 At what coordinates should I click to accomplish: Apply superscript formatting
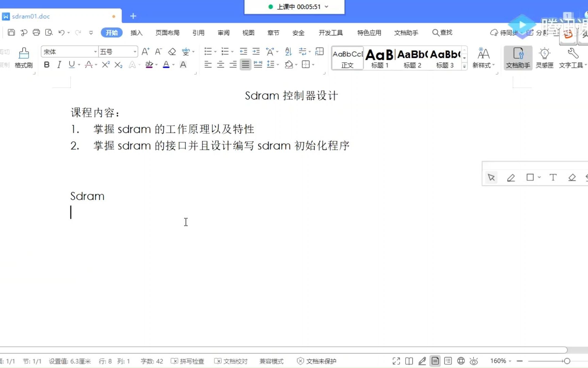106,64
